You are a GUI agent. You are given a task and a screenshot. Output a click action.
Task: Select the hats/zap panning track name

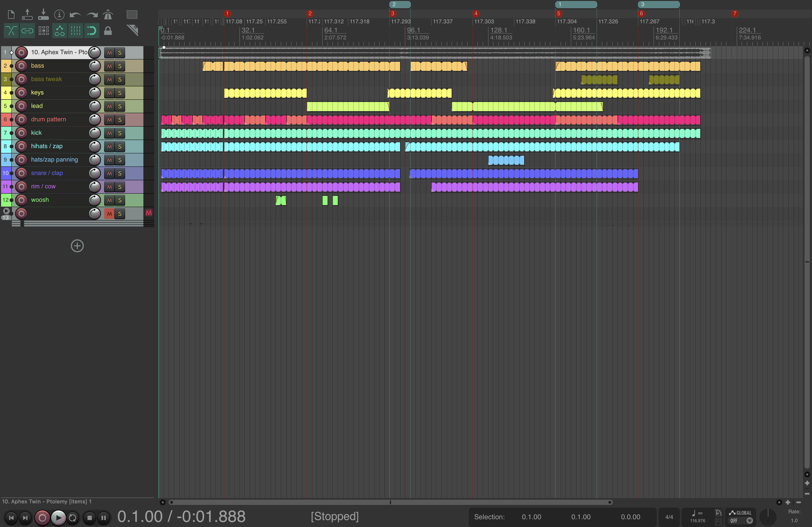click(54, 160)
